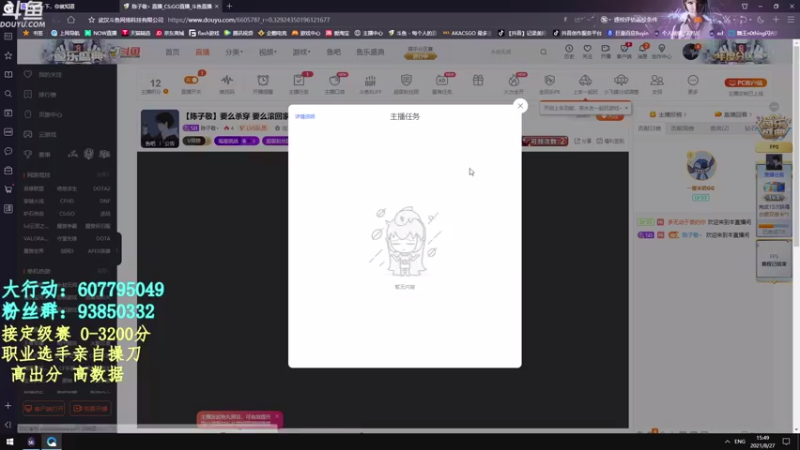800x450 pixels.
Task: Select the CS:GO category in the sidebar
Action: pos(67,214)
